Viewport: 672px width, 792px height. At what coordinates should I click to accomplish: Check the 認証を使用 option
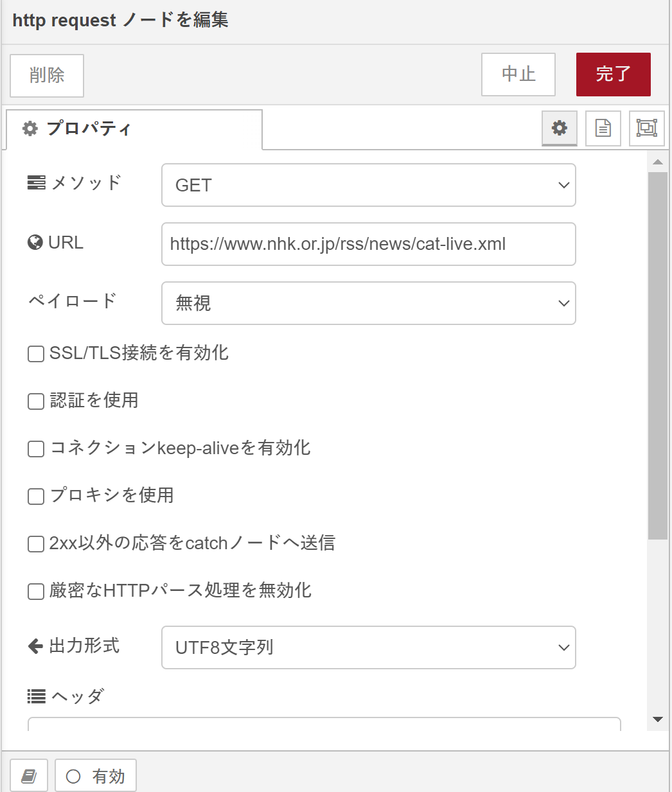36,401
